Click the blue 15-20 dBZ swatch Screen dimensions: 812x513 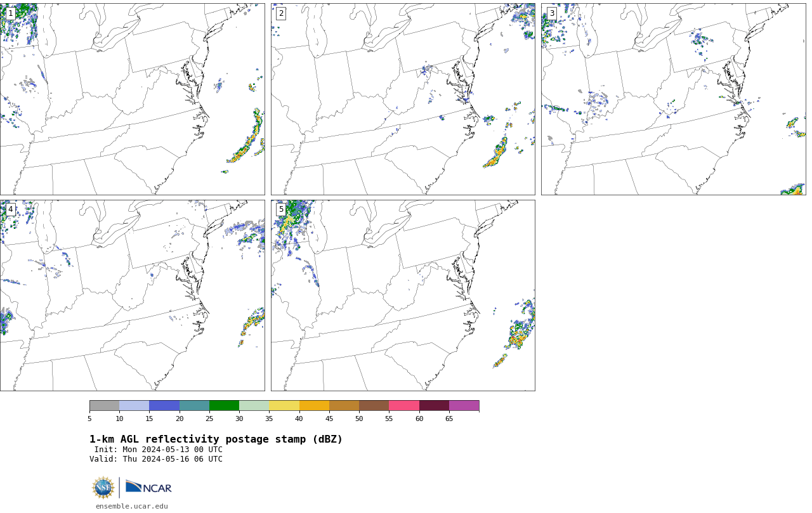click(164, 406)
